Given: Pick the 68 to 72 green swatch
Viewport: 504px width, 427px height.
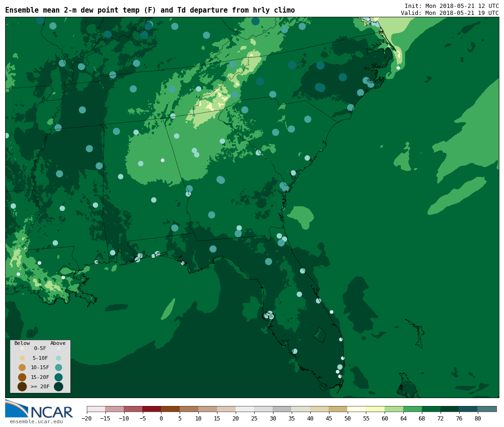Looking at the screenshot, I should (x=431, y=409).
